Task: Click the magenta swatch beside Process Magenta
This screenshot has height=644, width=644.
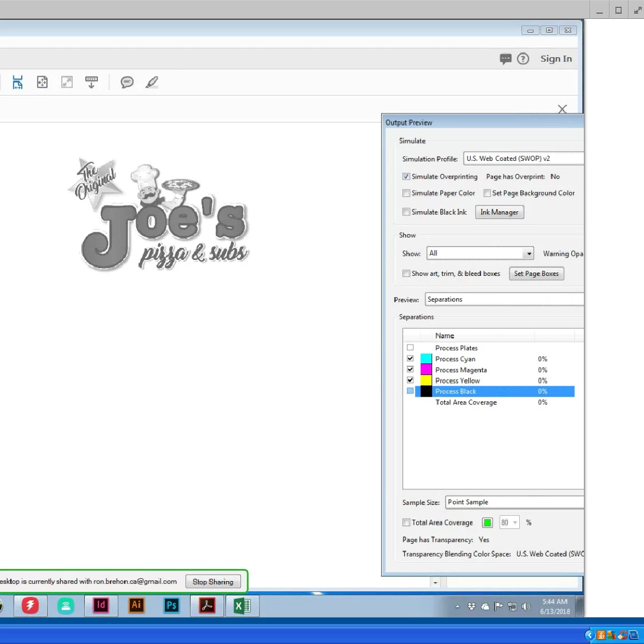Action: click(x=426, y=370)
